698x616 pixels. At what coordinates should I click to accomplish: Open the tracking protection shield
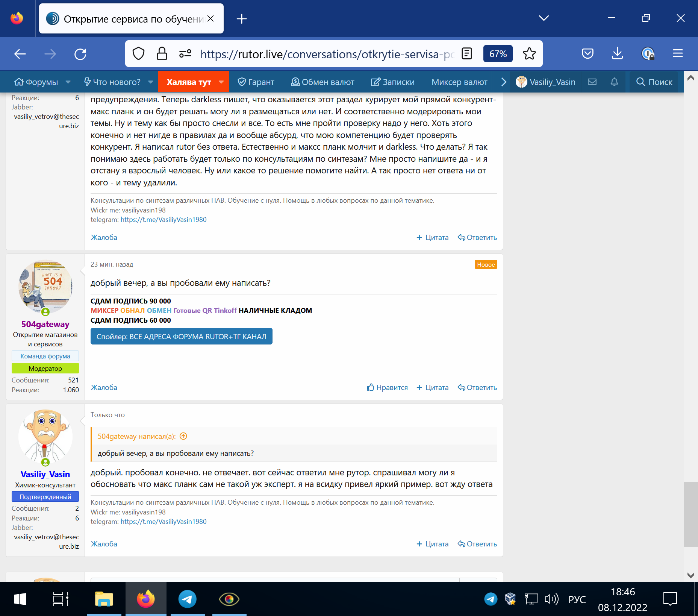[x=138, y=54]
